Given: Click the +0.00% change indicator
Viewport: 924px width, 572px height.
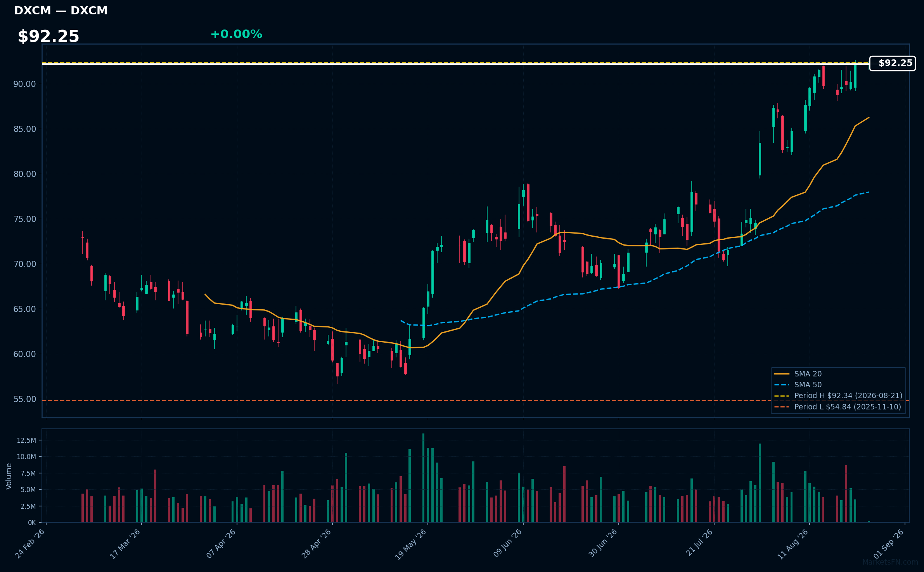Looking at the screenshot, I should click(236, 34).
